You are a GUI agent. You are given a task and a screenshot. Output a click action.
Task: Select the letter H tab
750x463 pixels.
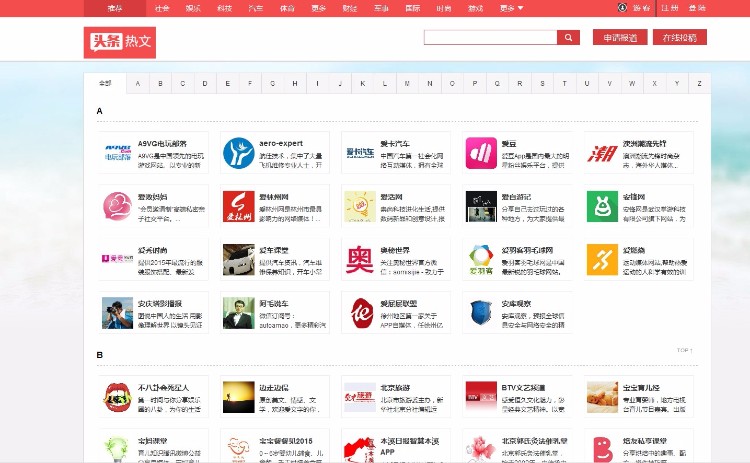tap(295, 83)
